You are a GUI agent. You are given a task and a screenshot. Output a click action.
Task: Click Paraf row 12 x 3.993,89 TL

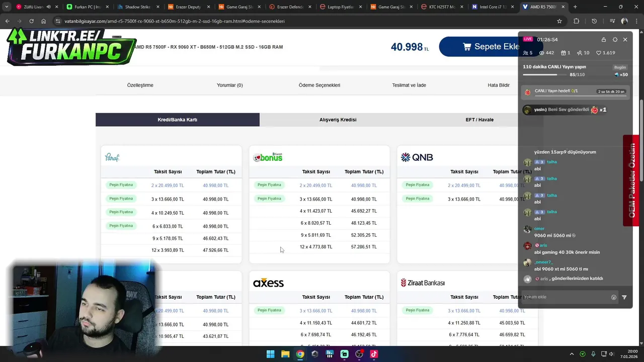click(171, 250)
